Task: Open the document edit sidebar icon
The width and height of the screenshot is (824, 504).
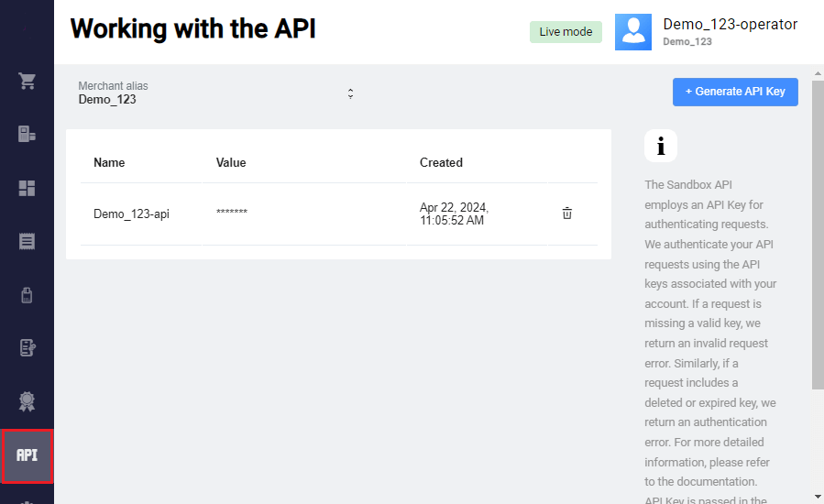Action: [x=27, y=348]
